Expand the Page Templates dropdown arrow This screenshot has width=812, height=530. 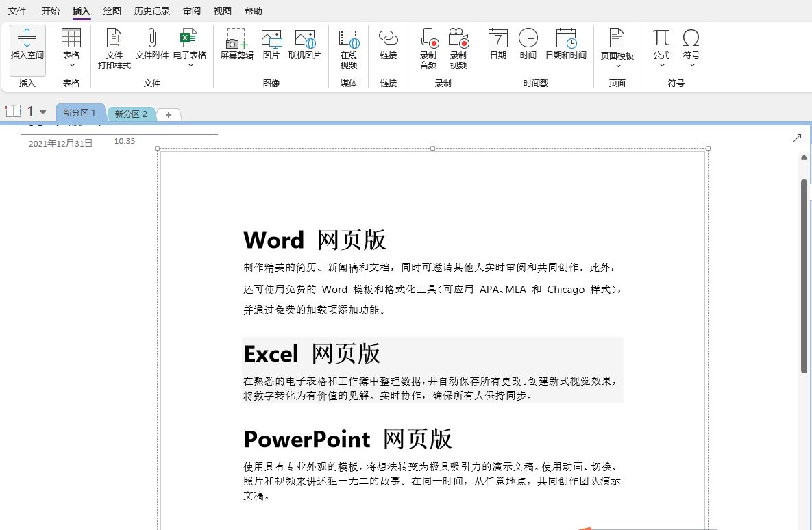tap(617, 66)
